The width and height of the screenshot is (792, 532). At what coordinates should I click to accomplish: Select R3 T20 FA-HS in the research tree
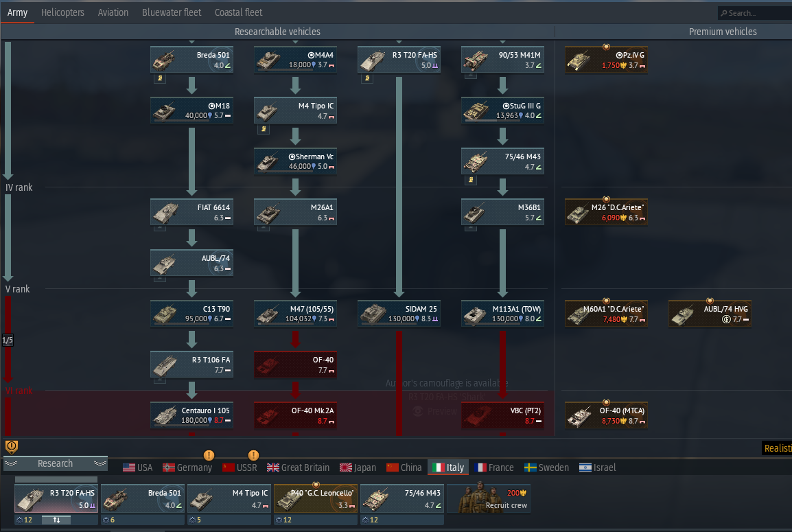click(x=399, y=60)
